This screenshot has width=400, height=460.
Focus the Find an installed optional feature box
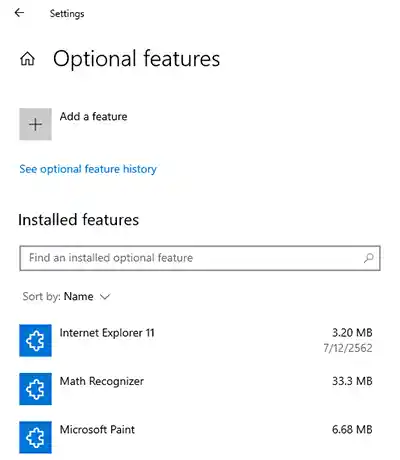pyautogui.click(x=200, y=258)
